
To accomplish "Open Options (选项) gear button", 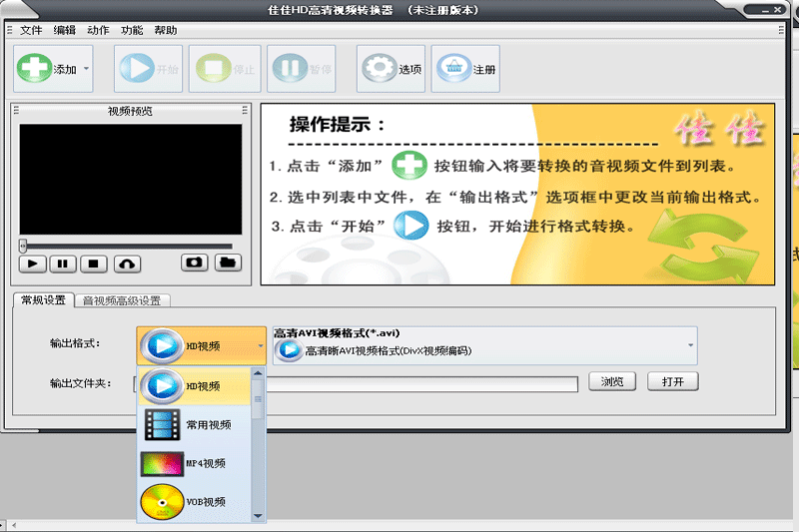I will pyautogui.click(x=391, y=69).
